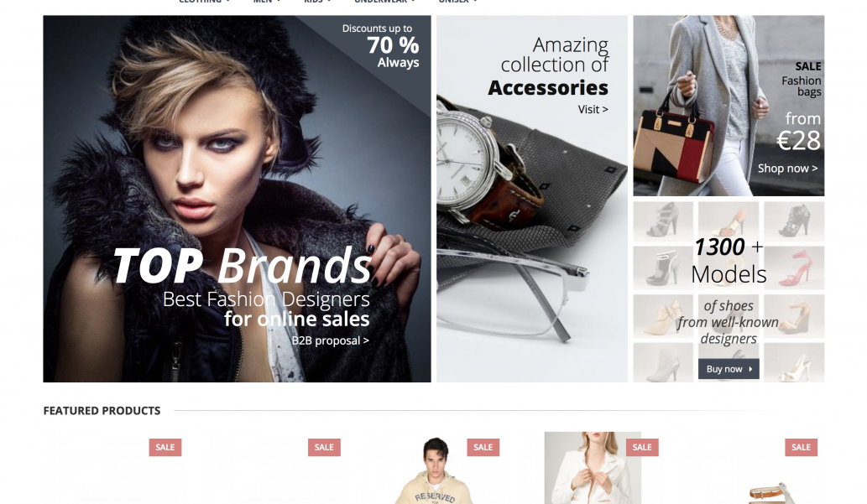867x504 pixels.
Task: Click the SALE badge on white blazer product
Action: pyautogui.click(x=642, y=447)
